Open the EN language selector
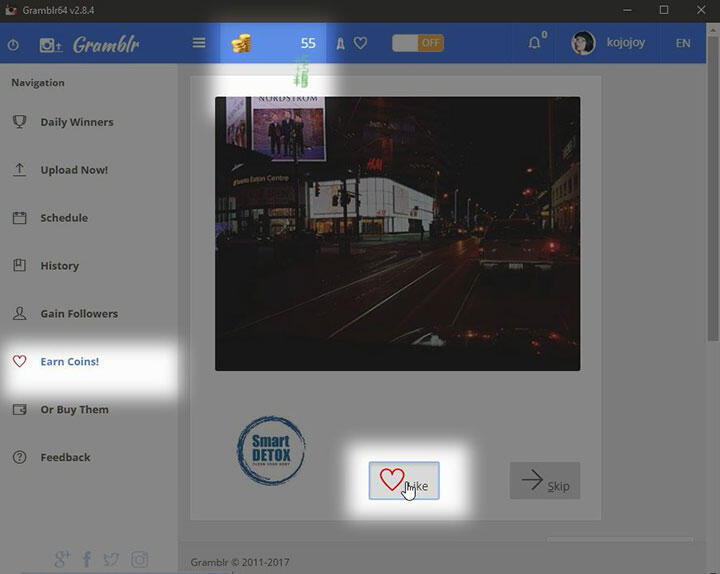The image size is (720, 574). [x=683, y=43]
